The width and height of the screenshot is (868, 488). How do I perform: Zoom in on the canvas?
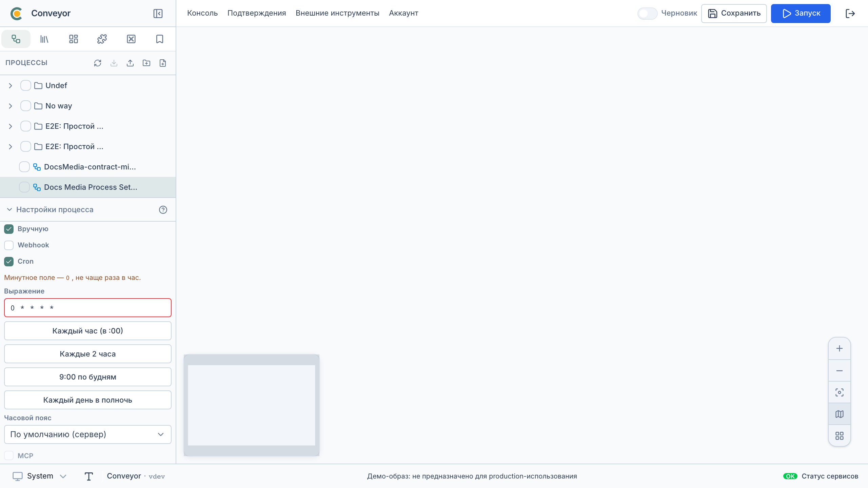840,348
